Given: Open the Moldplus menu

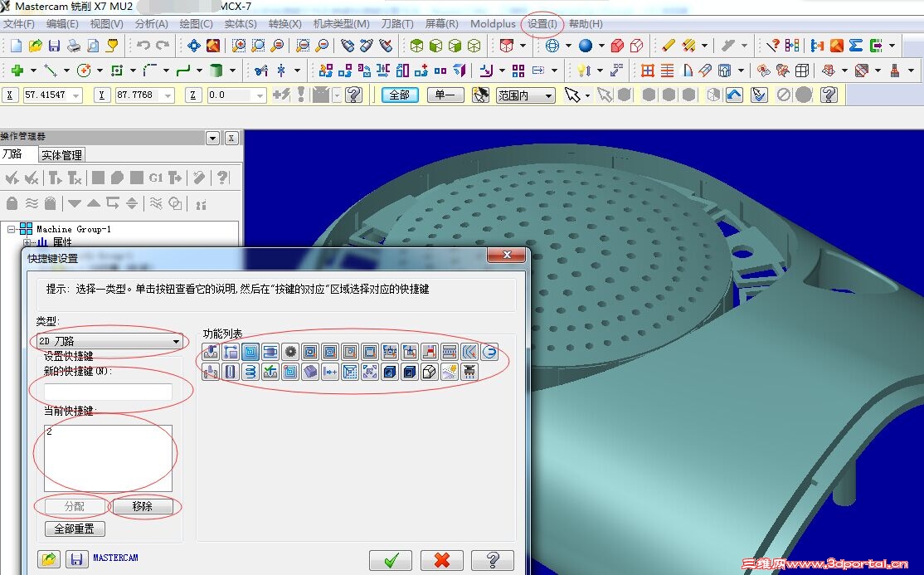Looking at the screenshot, I should (x=493, y=23).
